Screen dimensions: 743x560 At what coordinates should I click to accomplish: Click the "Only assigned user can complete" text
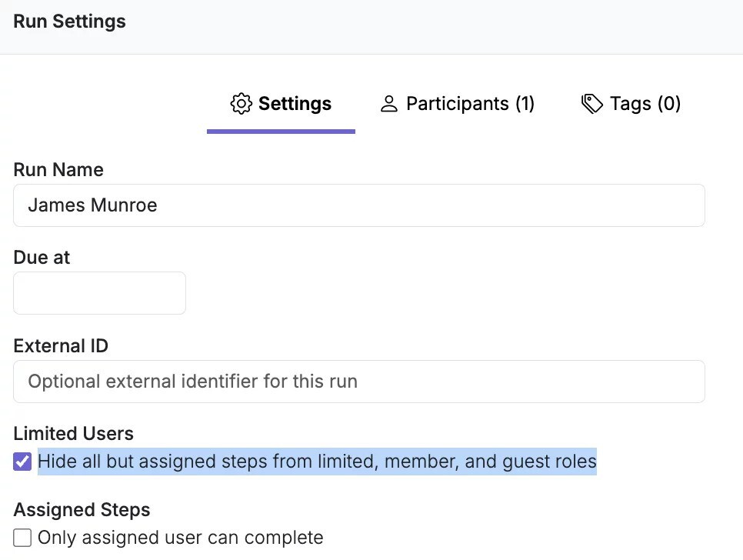(x=181, y=537)
